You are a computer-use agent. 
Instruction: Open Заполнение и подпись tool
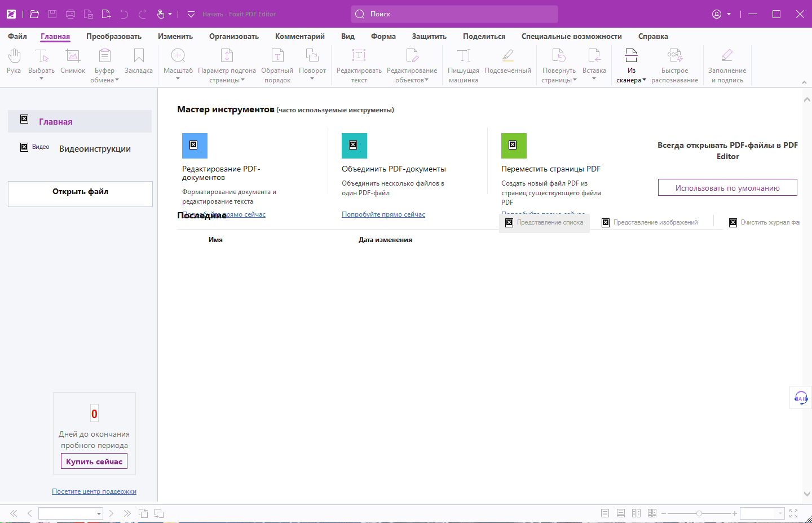pyautogui.click(x=727, y=65)
